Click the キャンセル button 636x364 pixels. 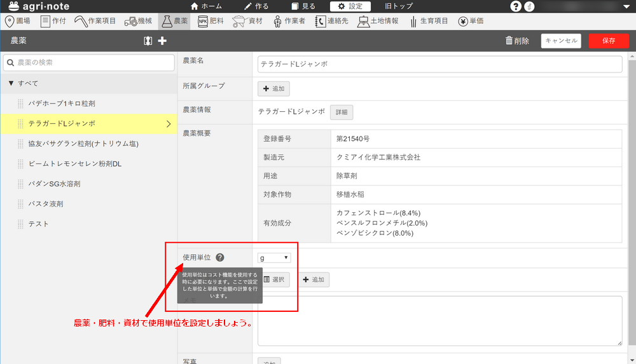point(561,41)
